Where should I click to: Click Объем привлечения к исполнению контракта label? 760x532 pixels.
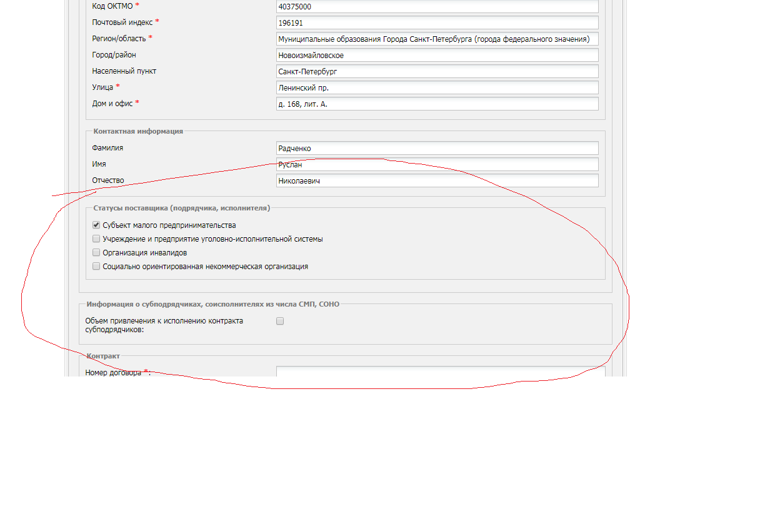click(x=164, y=325)
